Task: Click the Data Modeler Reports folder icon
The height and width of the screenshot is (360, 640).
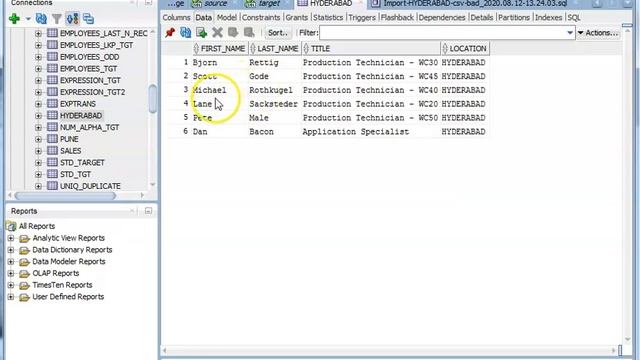Action: pos(24,262)
